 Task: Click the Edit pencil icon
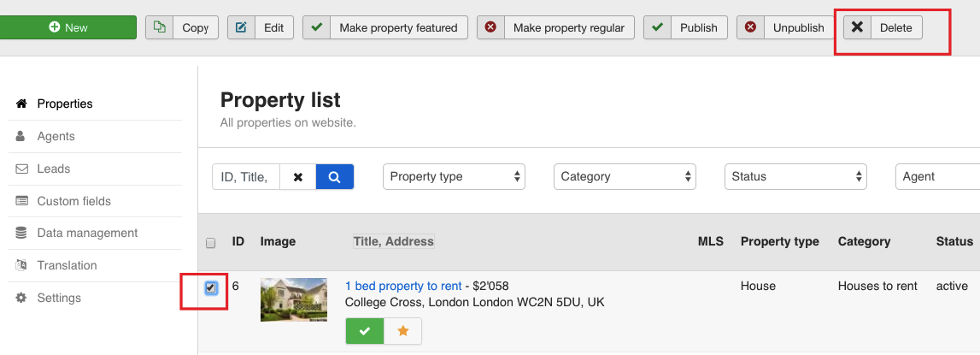click(x=241, y=27)
